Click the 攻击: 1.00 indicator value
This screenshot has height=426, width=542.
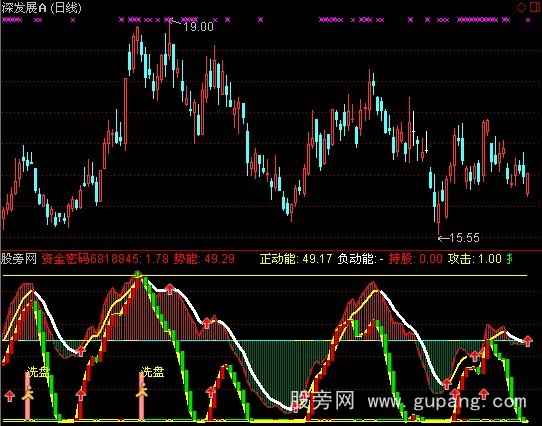click(x=475, y=259)
